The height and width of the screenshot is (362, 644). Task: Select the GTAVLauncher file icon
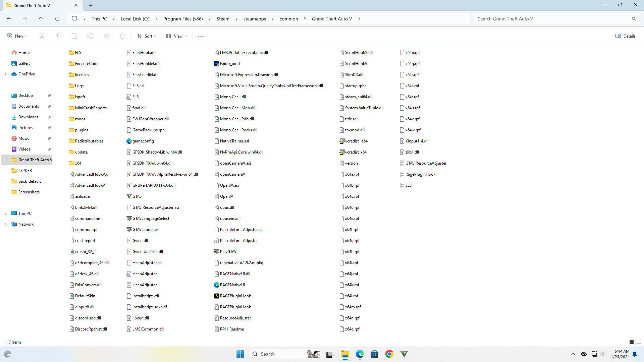click(129, 230)
